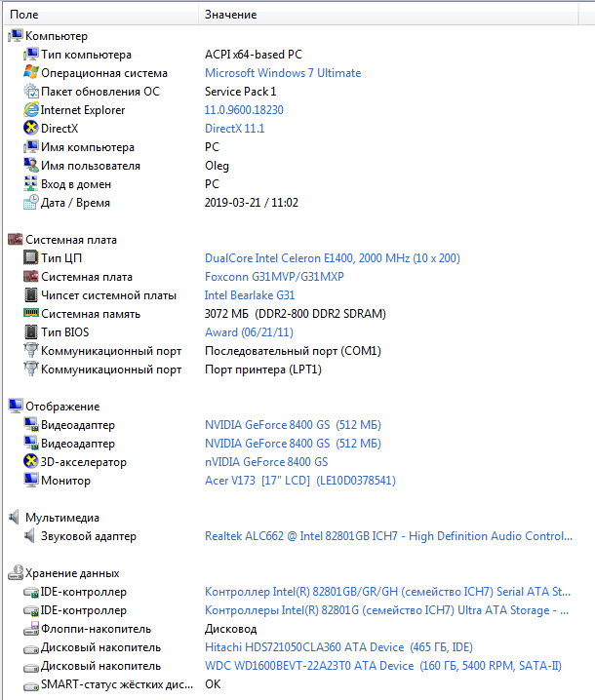
Task: Select the 2019-03-21 / 11:02 value
Action: [x=251, y=203]
